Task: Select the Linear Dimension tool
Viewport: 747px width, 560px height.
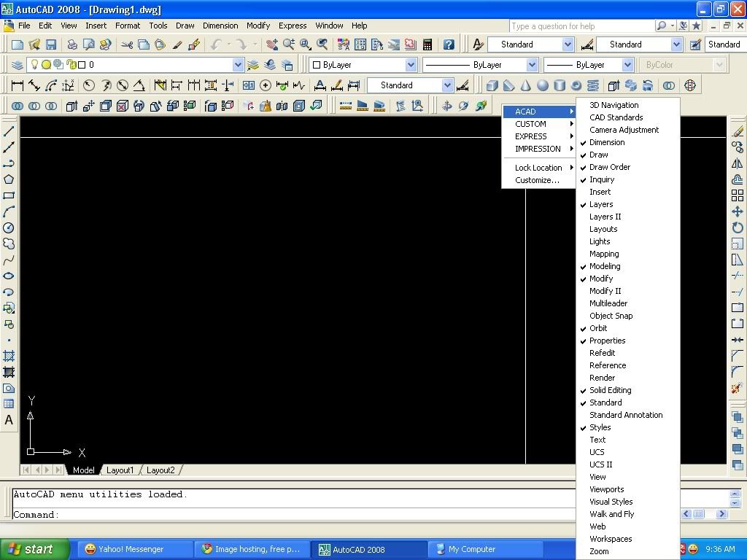Action: tap(18, 85)
